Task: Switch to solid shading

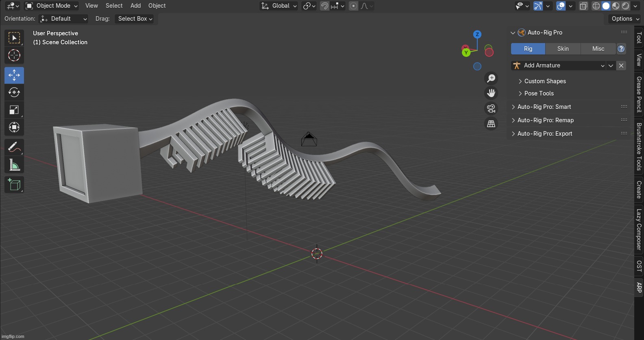Action: click(x=606, y=6)
